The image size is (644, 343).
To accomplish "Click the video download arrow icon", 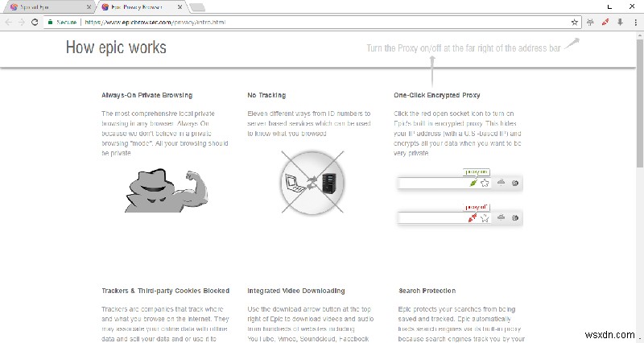I will pyautogui.click(x=620, y=23).
